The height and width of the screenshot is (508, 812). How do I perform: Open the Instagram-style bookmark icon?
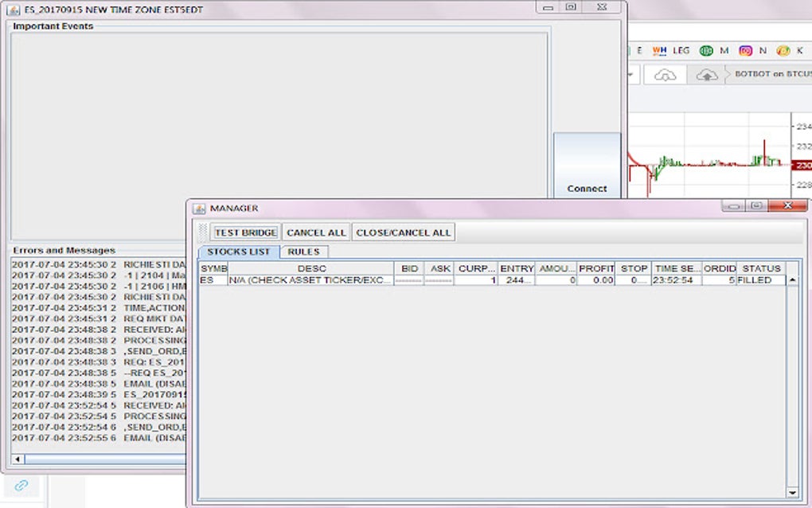(745, 51)
